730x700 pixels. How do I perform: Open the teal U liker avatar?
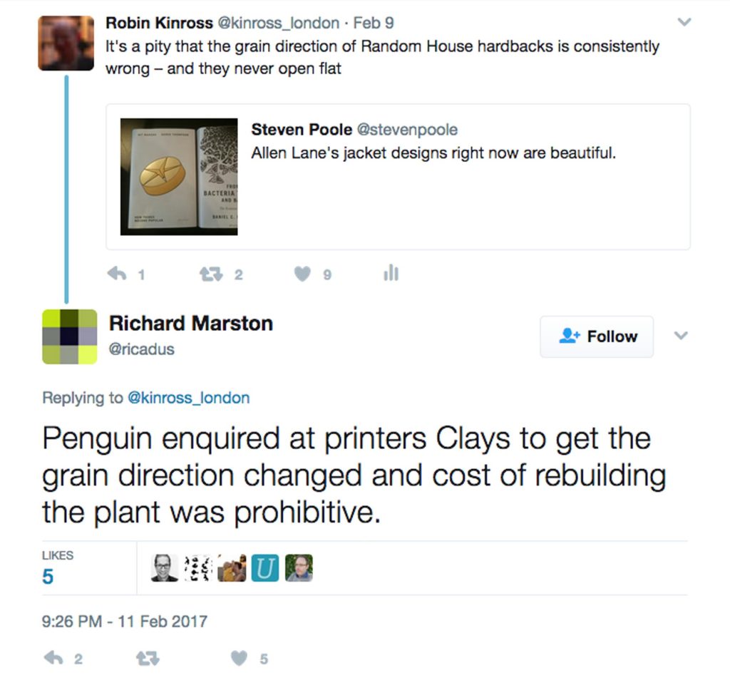[x=265, y=568]
